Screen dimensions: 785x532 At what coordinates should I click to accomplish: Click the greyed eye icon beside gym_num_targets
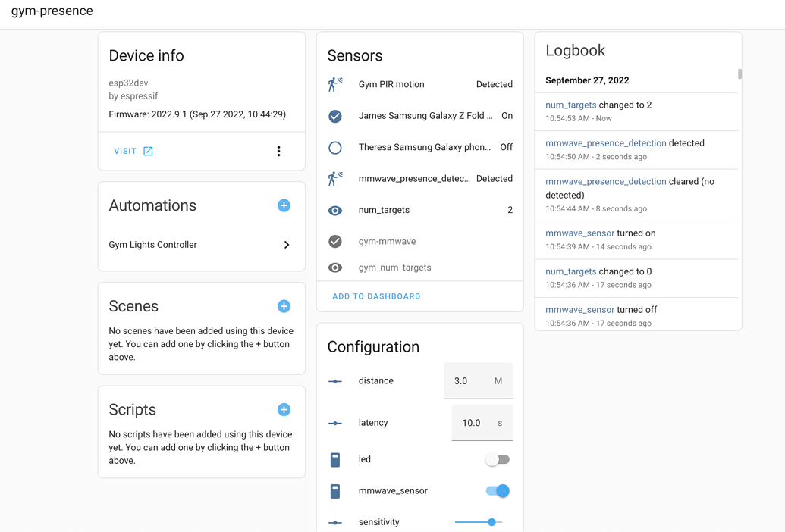pos(334,267)
